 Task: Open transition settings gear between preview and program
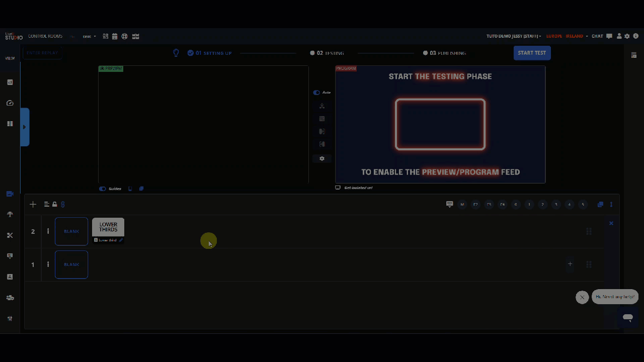(x=322, y=158)
